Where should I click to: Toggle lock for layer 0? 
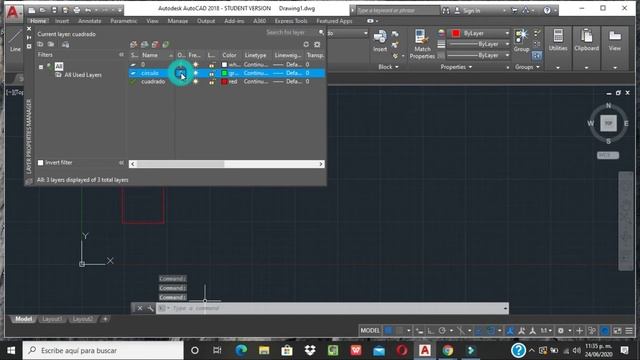pos(211,64)
